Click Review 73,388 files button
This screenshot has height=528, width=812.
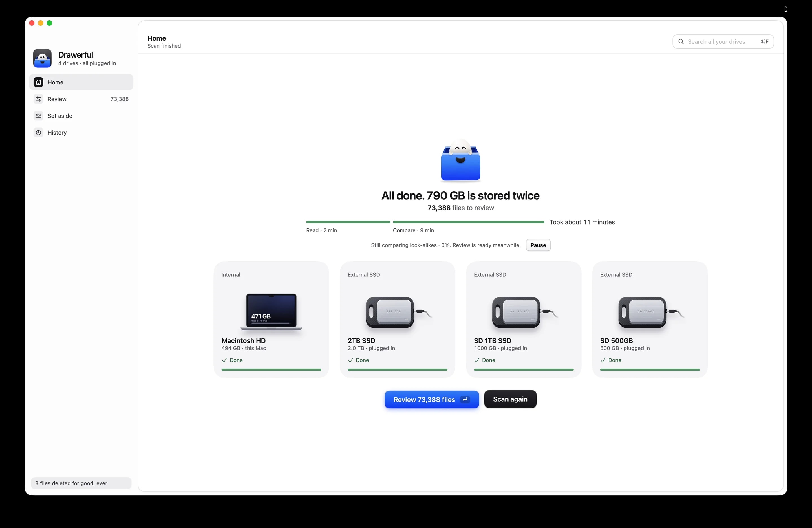coord(432,399)
